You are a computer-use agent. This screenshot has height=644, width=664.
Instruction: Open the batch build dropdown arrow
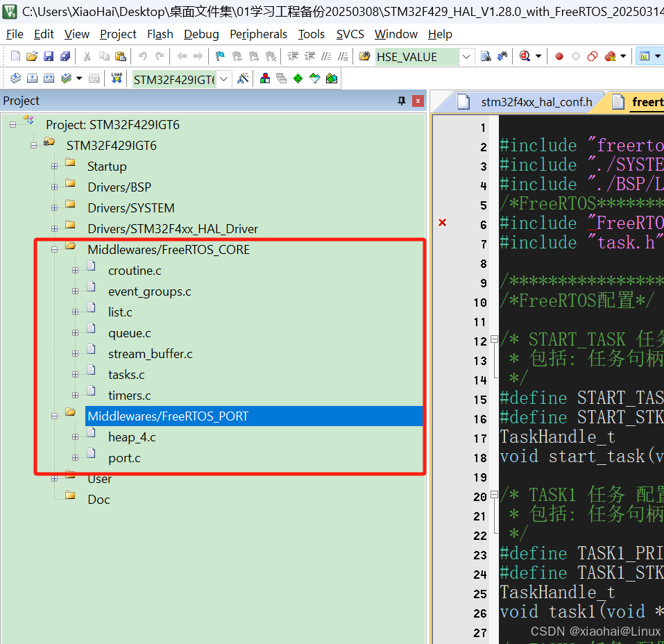79,78
